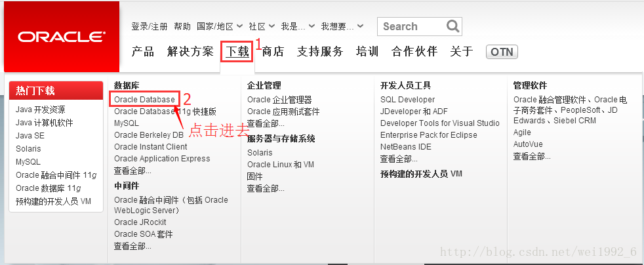Screen dimensions: 644x265
Task: Open MySQL in 热门下载 list
Action: pos(28,162)
